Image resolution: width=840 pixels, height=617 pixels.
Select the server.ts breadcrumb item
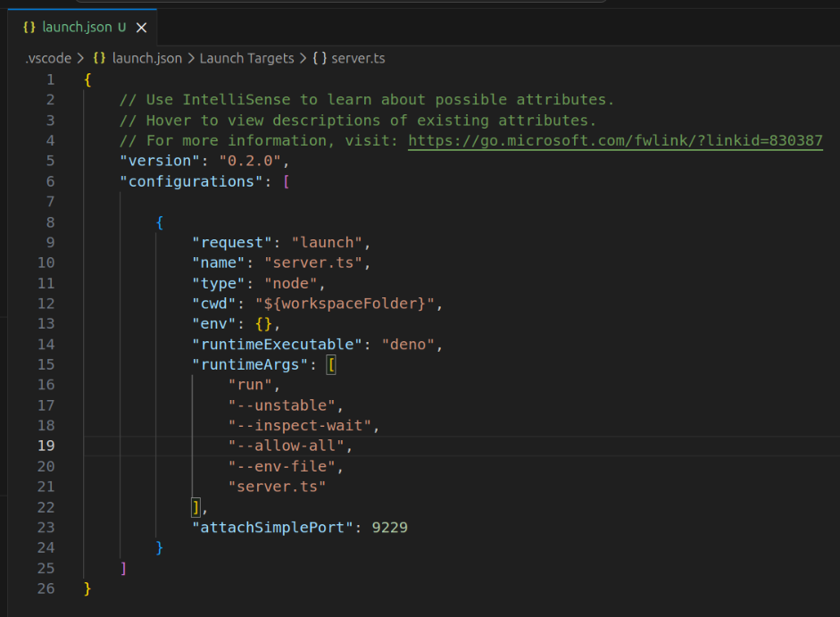[x=358, y=58]
